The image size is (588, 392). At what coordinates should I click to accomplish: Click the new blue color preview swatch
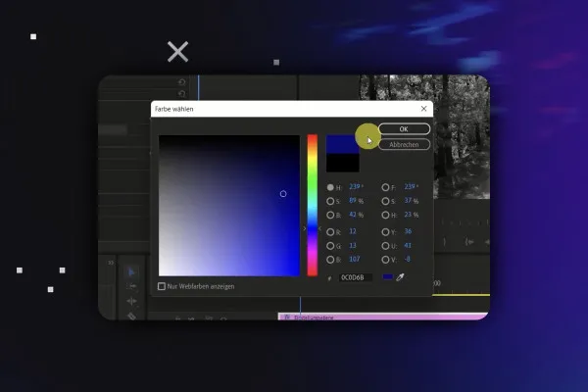[342, 144]
